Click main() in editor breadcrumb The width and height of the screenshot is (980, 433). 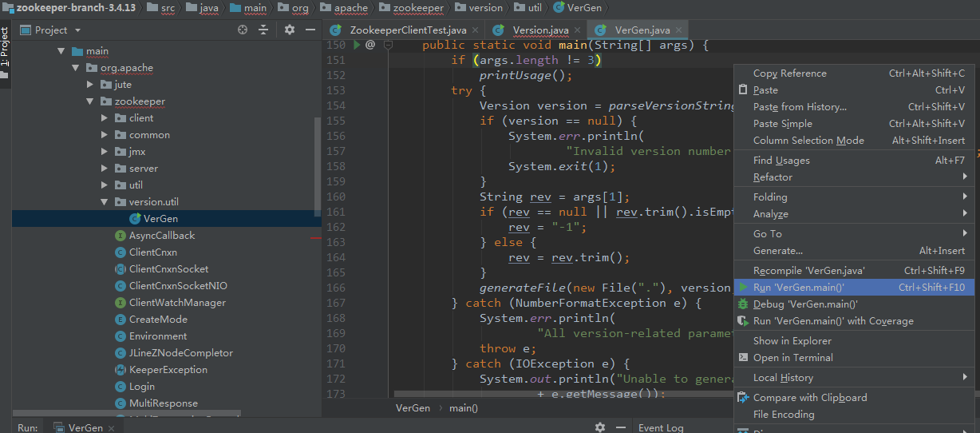coord(464,408)
